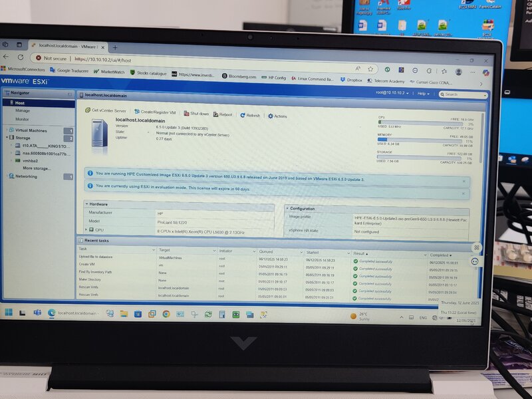Viewport: 532px width, 399px height.
Task: Click the Read aloud icon in address bar
Action: tap(358, 68)
